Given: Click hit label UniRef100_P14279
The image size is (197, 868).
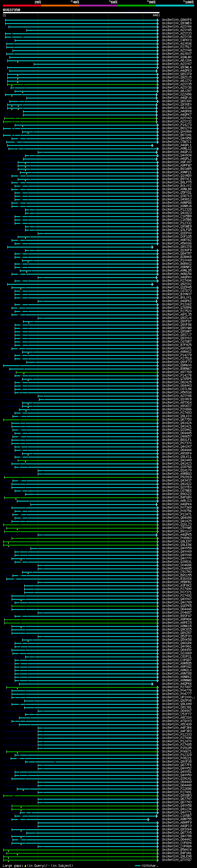Looking at the screenshot, I should pyautogui.click(x=177, y=355).
